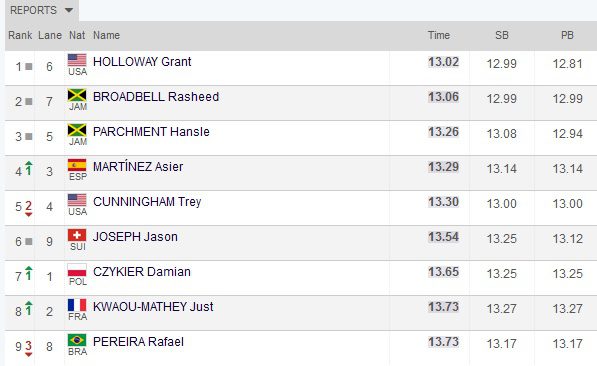Click the Jamaica flag beside PARCHMENT Hansle
Screen dimensions: 597x366
pos(77,130)
